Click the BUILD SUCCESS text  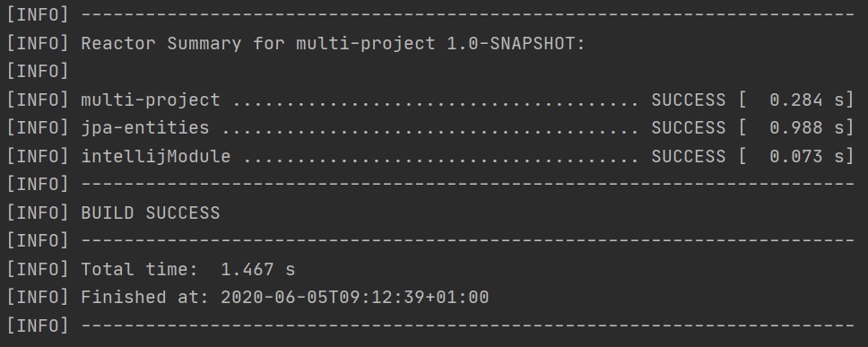(x=151, y=213)
